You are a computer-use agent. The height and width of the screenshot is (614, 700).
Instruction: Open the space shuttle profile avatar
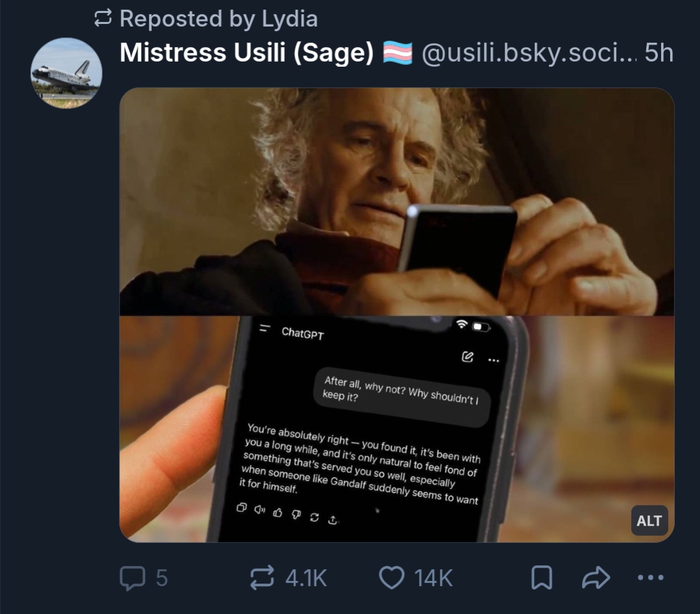(67, 73)
